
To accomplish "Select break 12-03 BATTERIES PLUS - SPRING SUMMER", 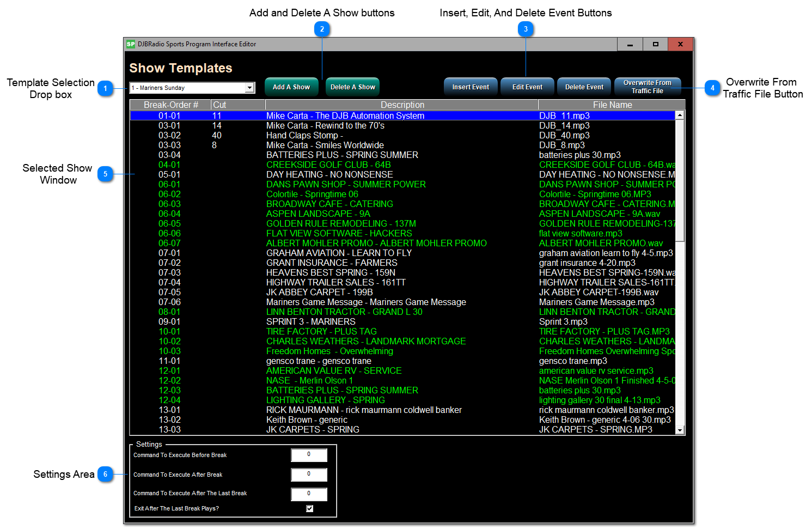I will point(403,390).
